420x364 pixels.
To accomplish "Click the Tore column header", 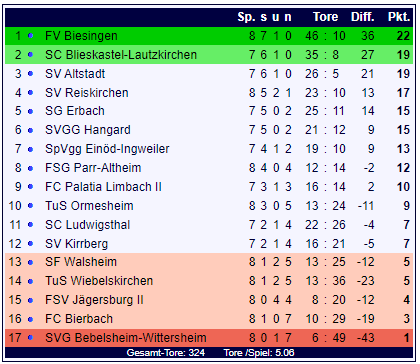I will tap(325, 17).
